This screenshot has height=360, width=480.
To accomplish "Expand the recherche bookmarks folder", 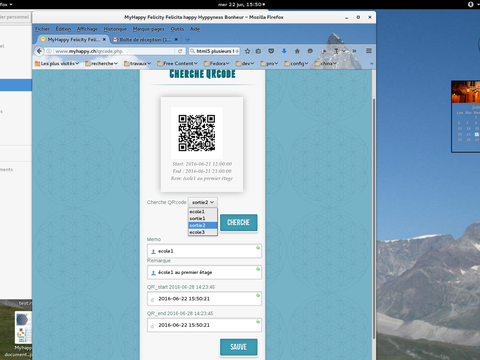I will (x=101, y=63).
